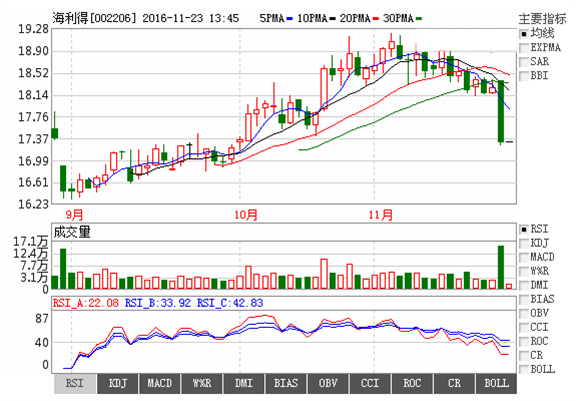The image size is (576, 401).
Task: Click the tallest green volume bar
Action: [501, 267]
